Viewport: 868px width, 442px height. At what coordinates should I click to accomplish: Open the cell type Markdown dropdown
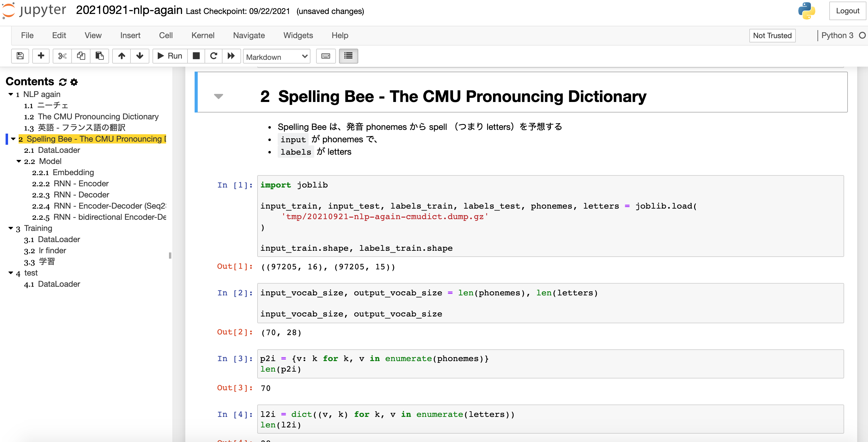276,57
